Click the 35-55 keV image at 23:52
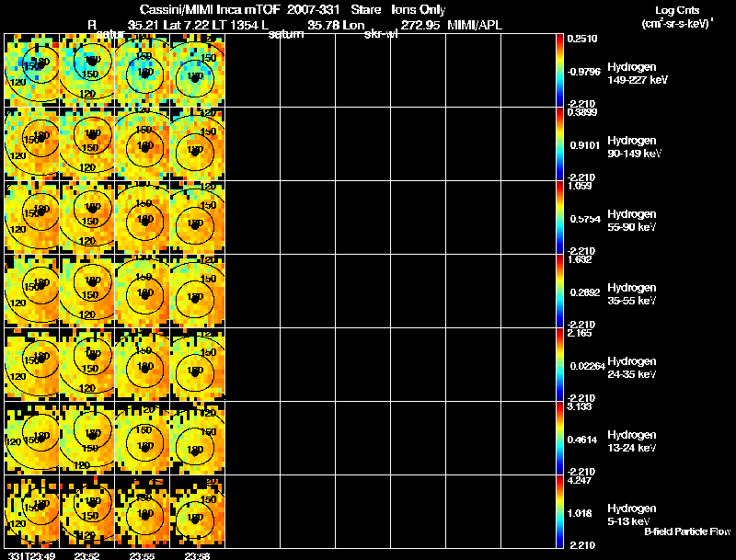 pyautogui.click(x=86, y=291)
